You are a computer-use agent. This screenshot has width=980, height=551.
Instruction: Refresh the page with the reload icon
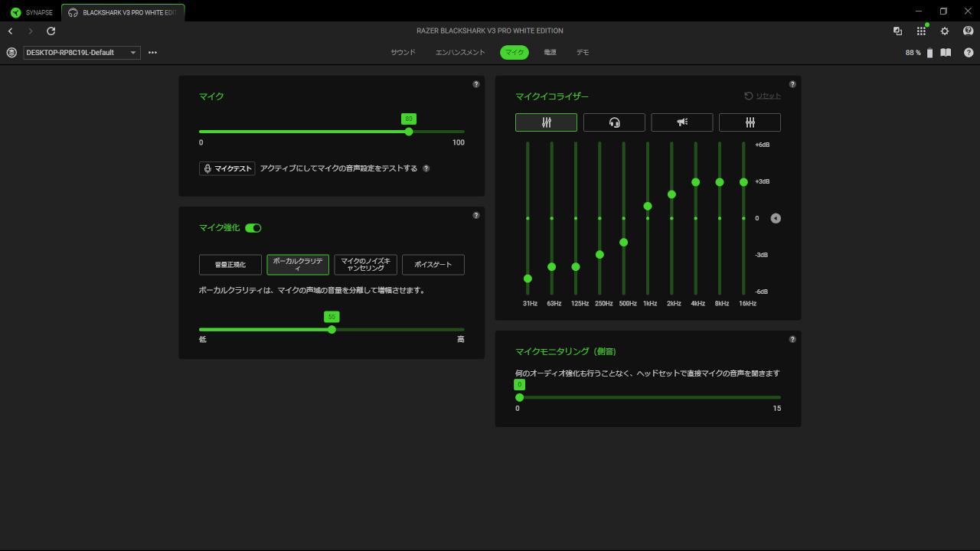pos(51,31)
